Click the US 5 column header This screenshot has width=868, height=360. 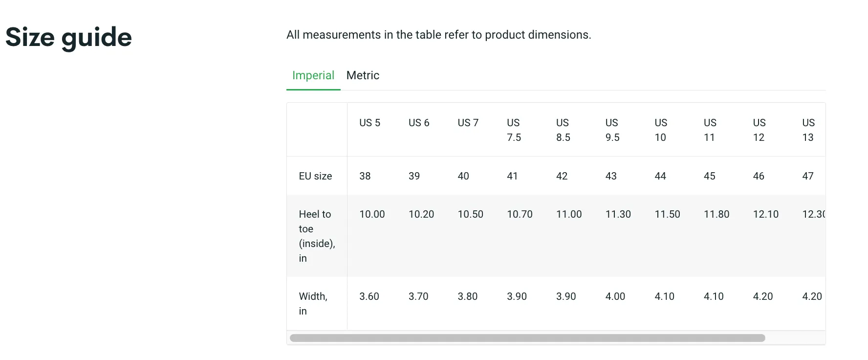tap(369, 123)
